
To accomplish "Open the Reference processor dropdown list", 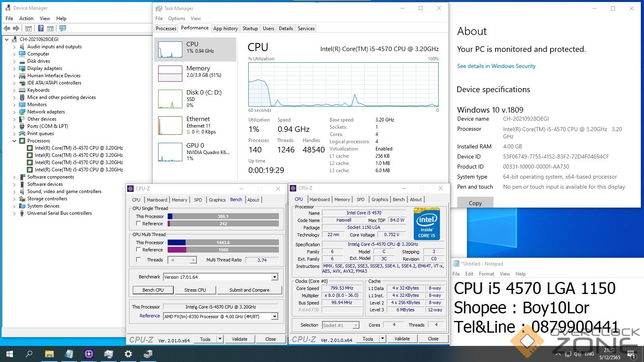I will coord(275,317).
